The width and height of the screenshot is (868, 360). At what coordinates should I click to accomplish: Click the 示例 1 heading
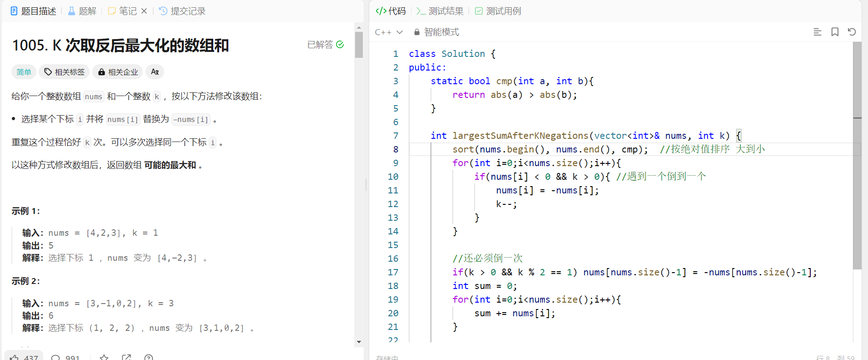click(x=25, y=211)
